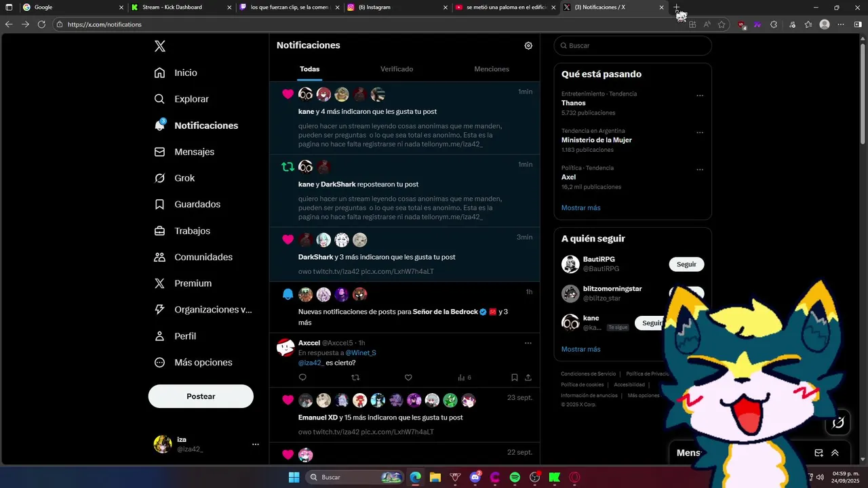Open Organizaciones verificadas item
The image size is (868, 488).
(x=203, y=310)
